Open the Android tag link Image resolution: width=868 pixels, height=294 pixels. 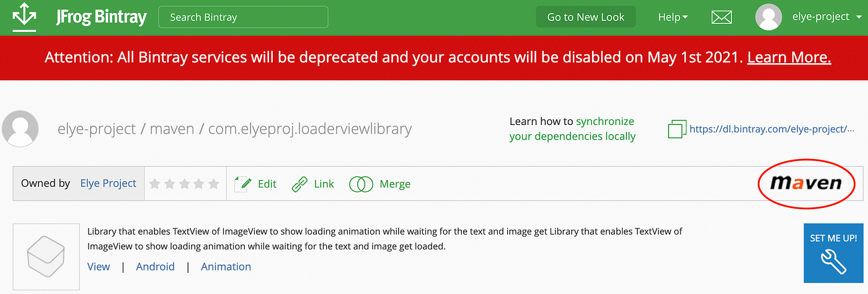(x=155, y=267)
